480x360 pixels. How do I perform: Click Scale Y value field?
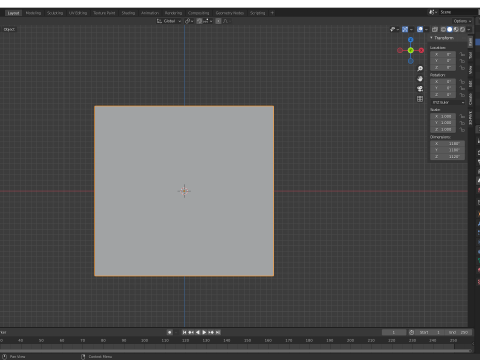(x=443, y=123)
